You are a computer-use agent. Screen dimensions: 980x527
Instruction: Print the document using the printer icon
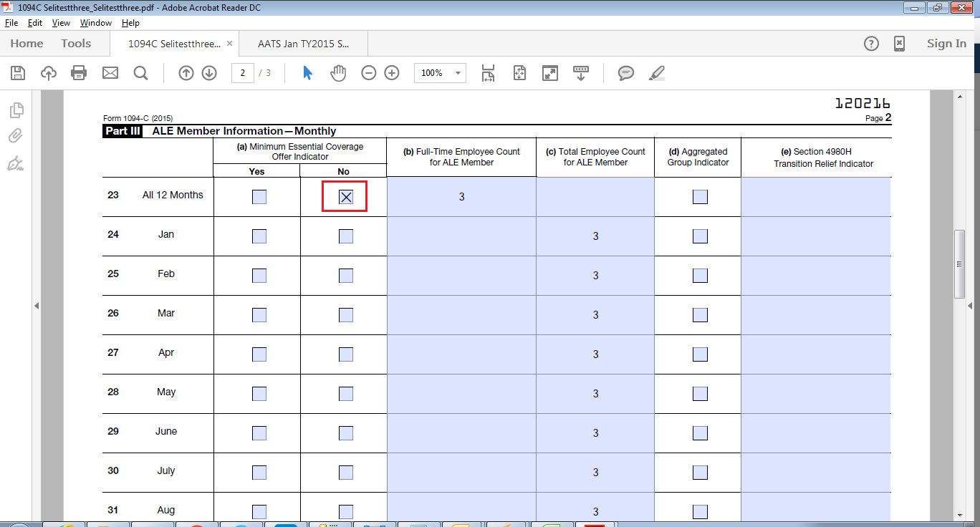(79, 73)
